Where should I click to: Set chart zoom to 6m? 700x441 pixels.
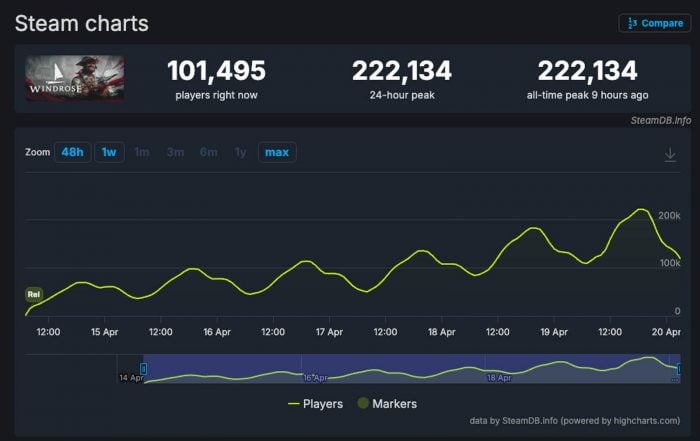(x=208, y=152)
